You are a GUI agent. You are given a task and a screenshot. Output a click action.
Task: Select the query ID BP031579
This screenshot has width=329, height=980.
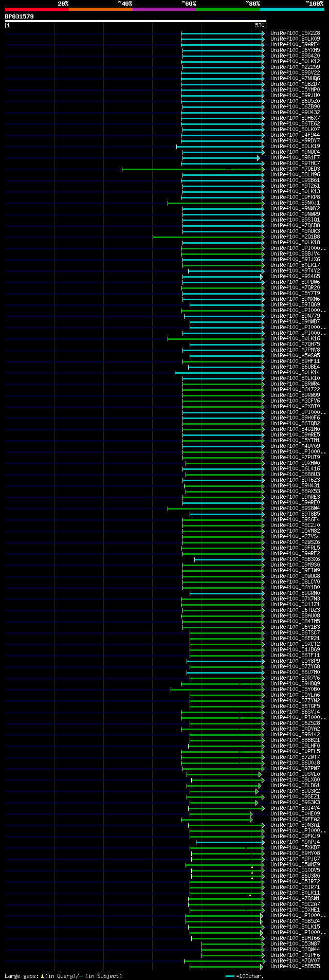[20, 16]
